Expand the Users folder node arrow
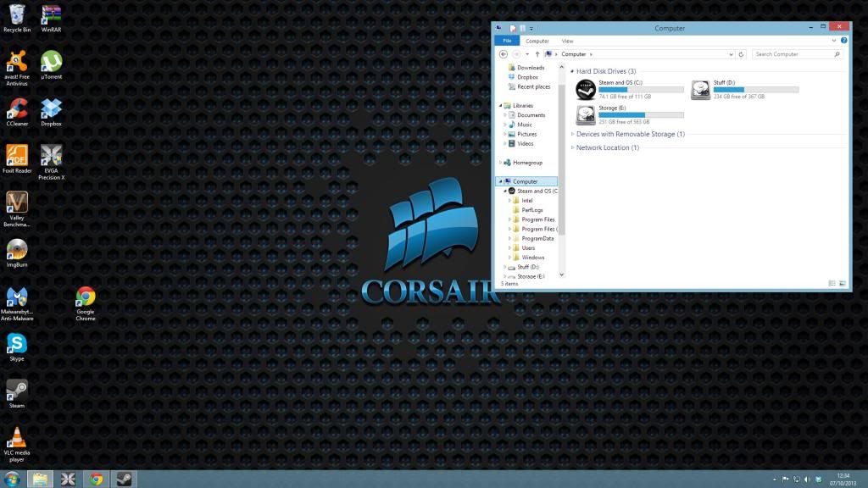Image resolution: width=868 pixels, height=488 pixels. 509,248
